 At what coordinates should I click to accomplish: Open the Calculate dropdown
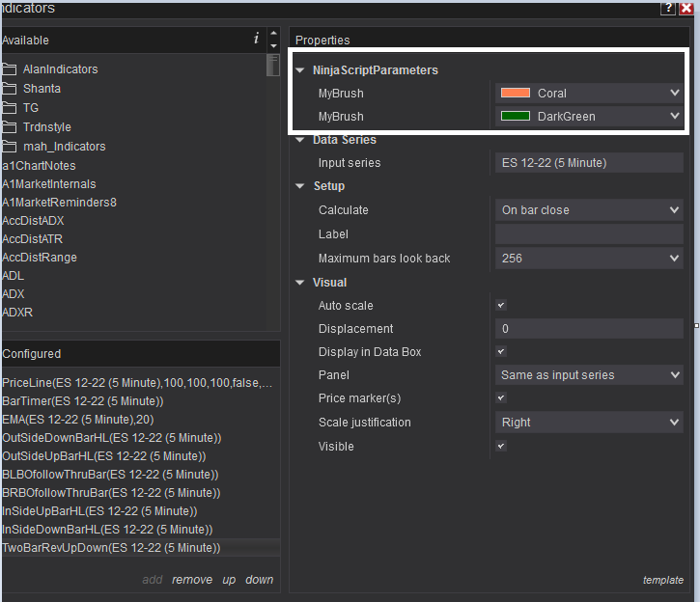(x=589, y=210)
